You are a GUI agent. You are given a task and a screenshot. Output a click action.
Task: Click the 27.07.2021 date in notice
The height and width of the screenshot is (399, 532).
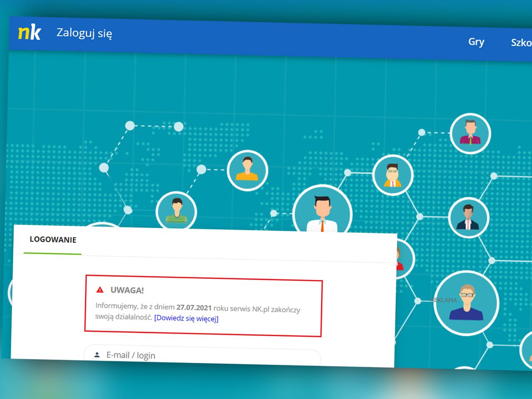194,308
